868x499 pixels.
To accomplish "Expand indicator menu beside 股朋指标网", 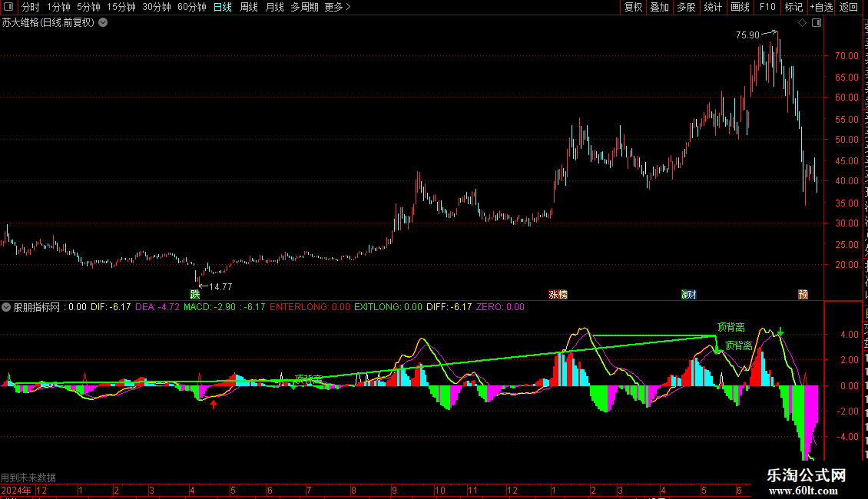I will (x=6, y=307).
